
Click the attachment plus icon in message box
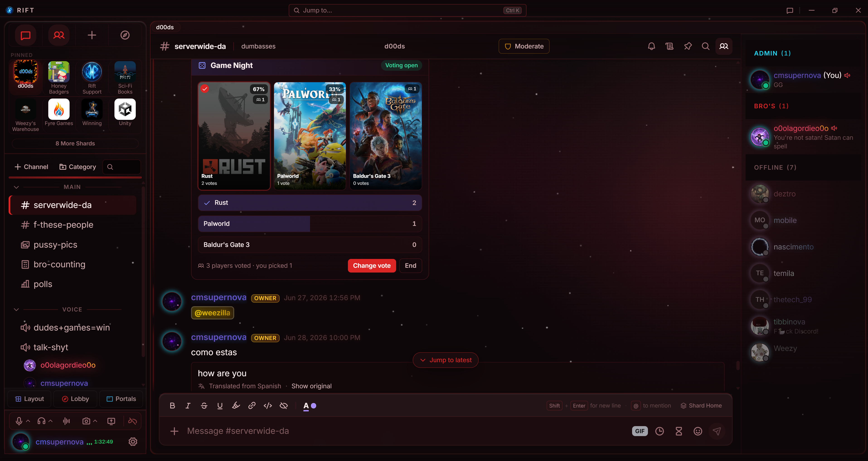click(174, 431)
